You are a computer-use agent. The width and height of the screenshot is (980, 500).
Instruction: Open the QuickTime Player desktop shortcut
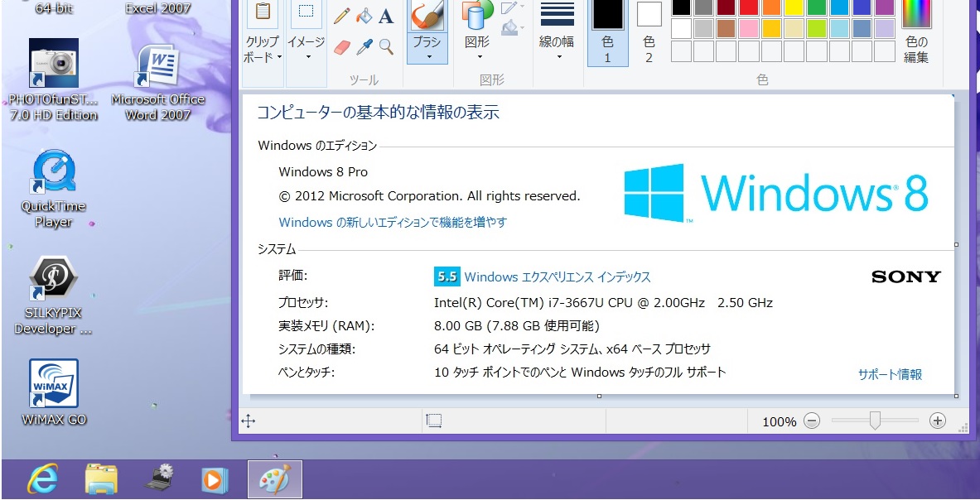pyautogui.click(x=53, y=189)
